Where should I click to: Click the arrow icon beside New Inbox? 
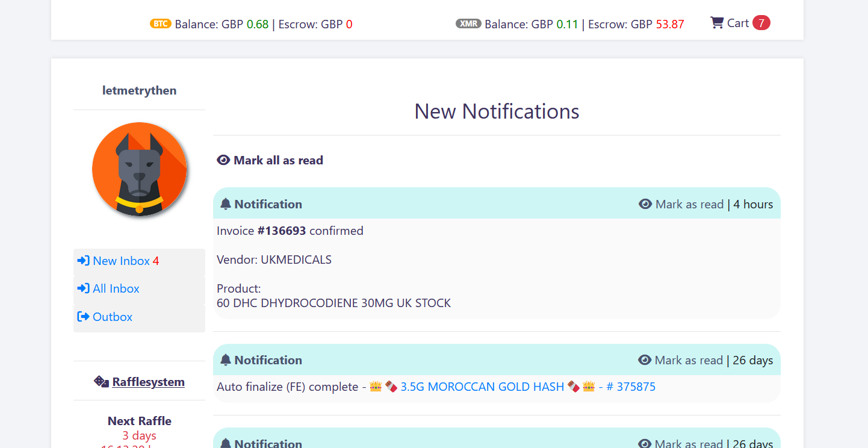click(83, 260)
